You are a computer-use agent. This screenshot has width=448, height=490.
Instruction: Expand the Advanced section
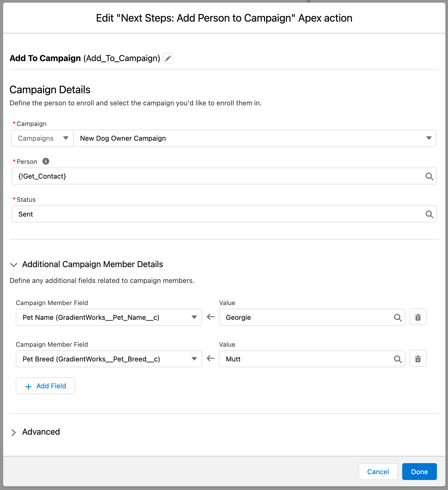[x=14, y=432]
